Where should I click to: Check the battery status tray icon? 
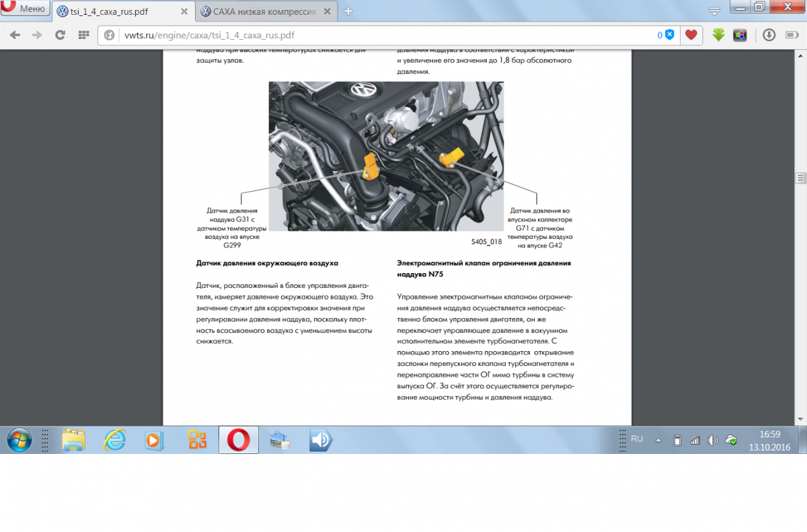677,441
